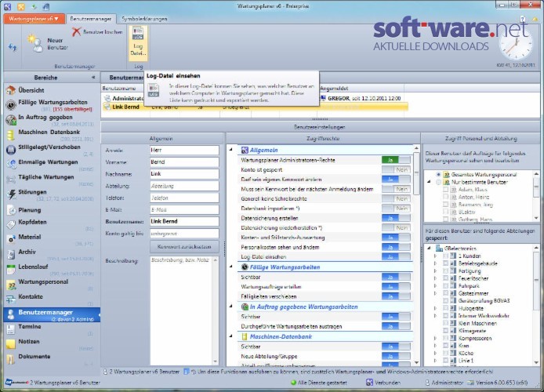544x392 pixels.
Task: Open Wartungspersonal sidebar entry
Action: tap(52, 284)
